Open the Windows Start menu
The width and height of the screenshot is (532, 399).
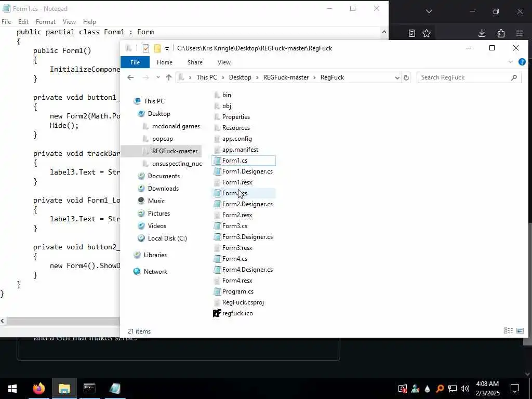[12, 389]
